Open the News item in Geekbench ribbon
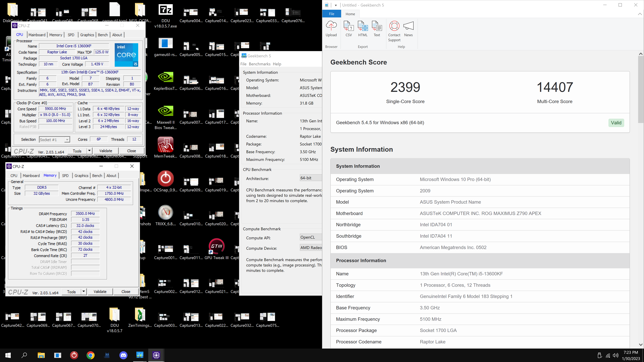This screenshot has height=362, width=644. (408, 29)
